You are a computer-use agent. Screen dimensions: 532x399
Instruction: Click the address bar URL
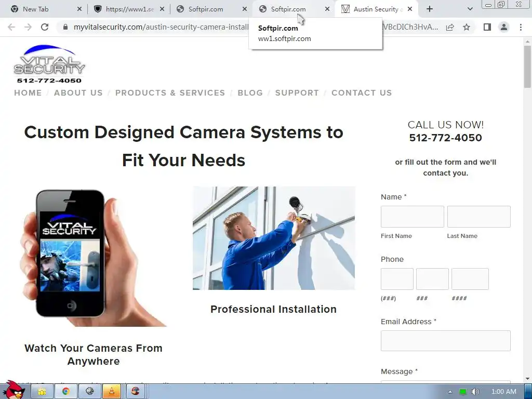[x=162, y=27]
